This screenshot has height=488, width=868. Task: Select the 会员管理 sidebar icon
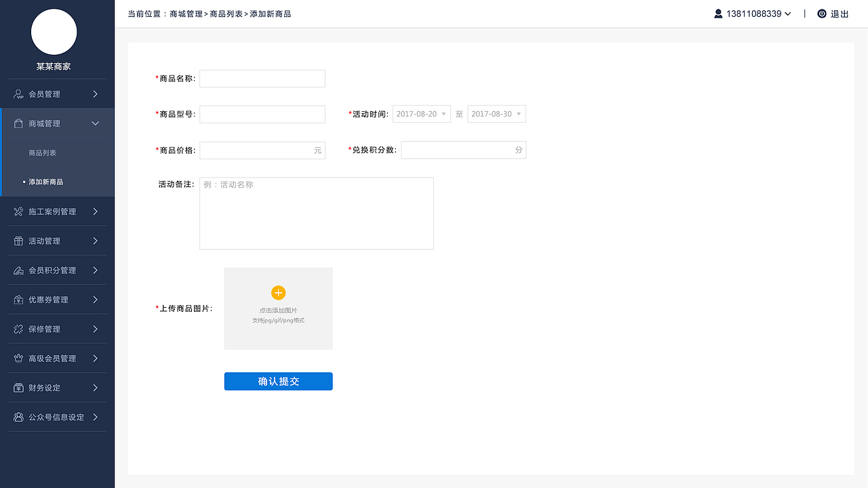point(18,94)
